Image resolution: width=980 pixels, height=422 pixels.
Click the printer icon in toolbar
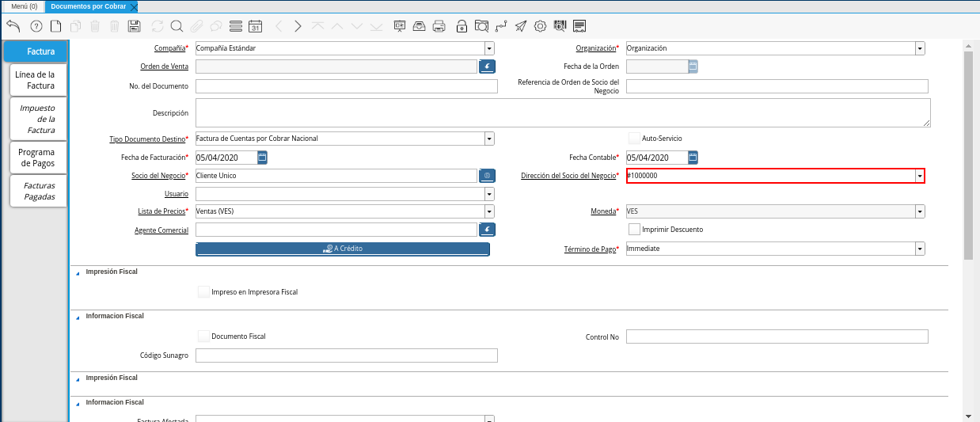[x=439, y=26]
